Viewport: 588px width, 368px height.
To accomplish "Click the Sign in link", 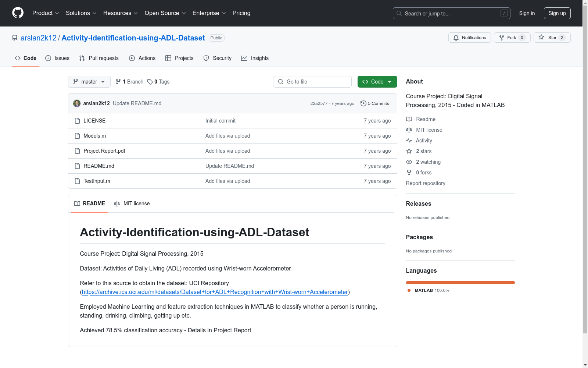I will pyautogui.click(x=527, y=13).
